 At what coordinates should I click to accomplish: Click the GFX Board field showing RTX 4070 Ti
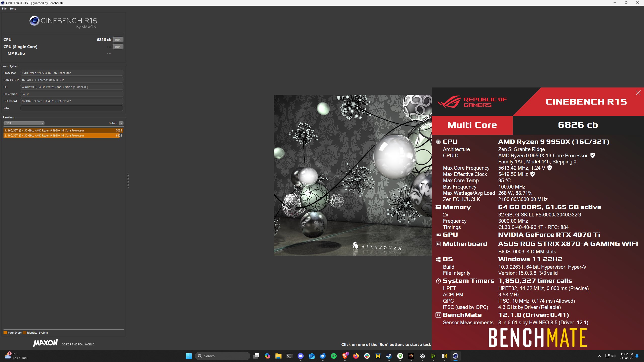coord(72,101)
